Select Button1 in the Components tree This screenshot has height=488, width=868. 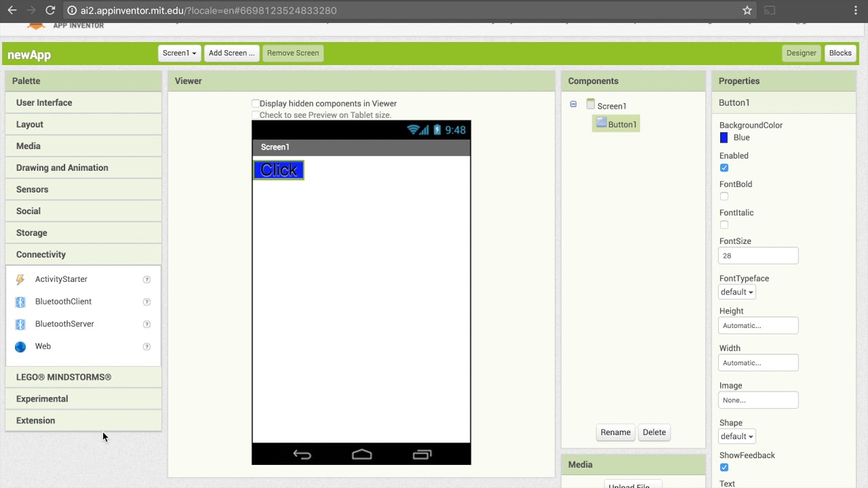pos(623,124)
